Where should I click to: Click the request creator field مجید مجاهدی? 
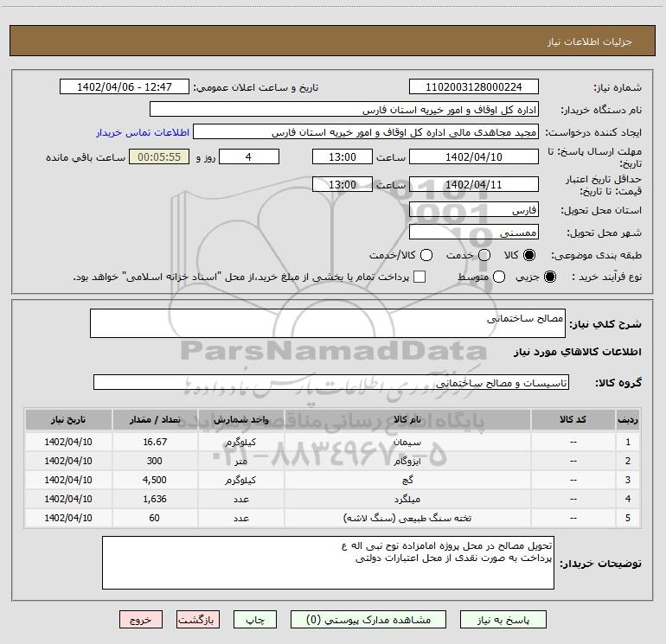pos(366,131)
